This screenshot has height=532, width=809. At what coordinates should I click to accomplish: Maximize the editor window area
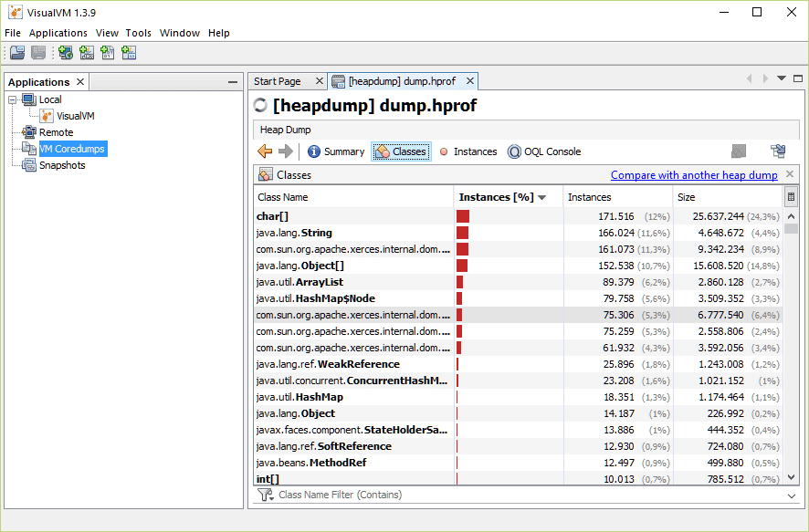click(x=798, y=78)
